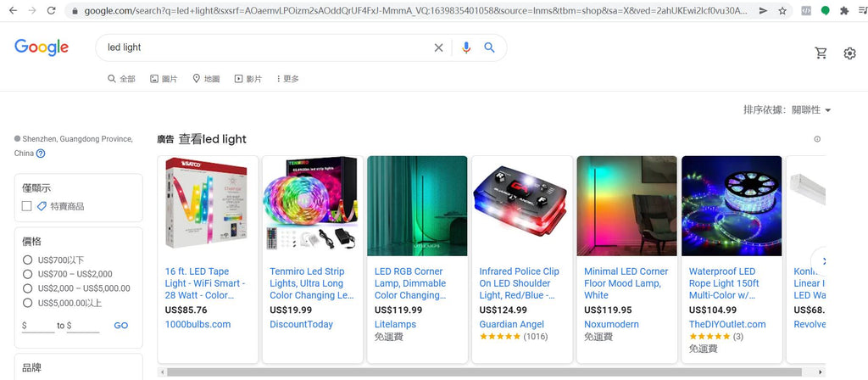
Task: Open the 排序依據 關聯性 sort dropdown
Action: (787, 110)
